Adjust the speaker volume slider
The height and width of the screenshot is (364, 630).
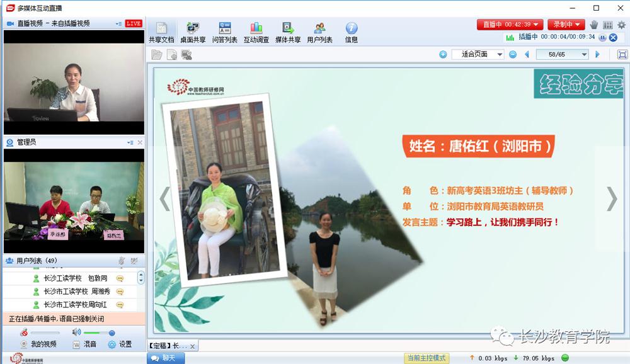coord(112,333)
